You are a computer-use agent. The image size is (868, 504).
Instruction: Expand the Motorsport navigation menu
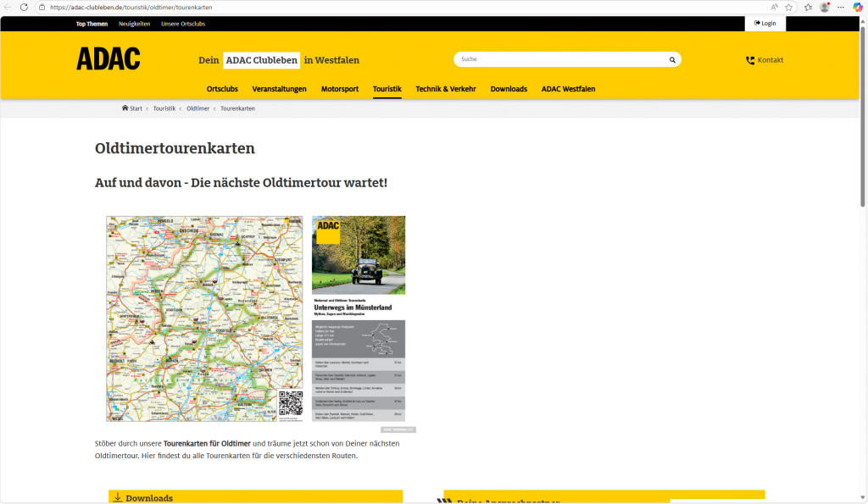[339, 89]
